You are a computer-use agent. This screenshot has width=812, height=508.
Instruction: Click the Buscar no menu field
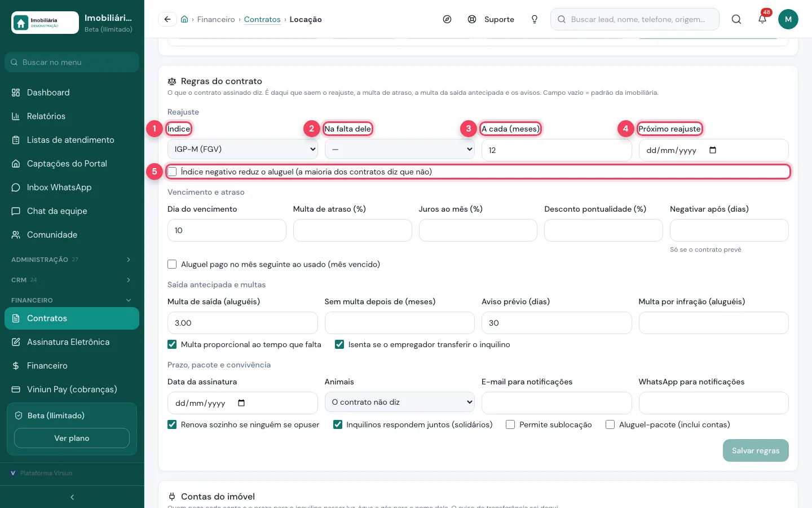(x=72, y=62)
